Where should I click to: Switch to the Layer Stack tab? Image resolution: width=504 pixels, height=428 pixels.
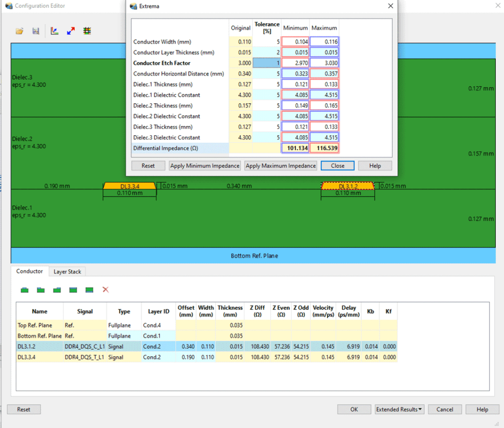[67, 272]
